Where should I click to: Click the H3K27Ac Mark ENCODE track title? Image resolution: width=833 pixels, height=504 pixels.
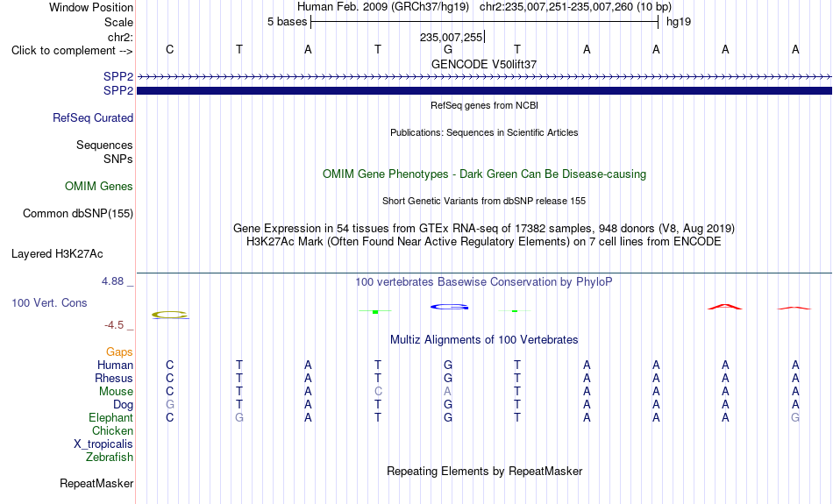tap(484, 242)
